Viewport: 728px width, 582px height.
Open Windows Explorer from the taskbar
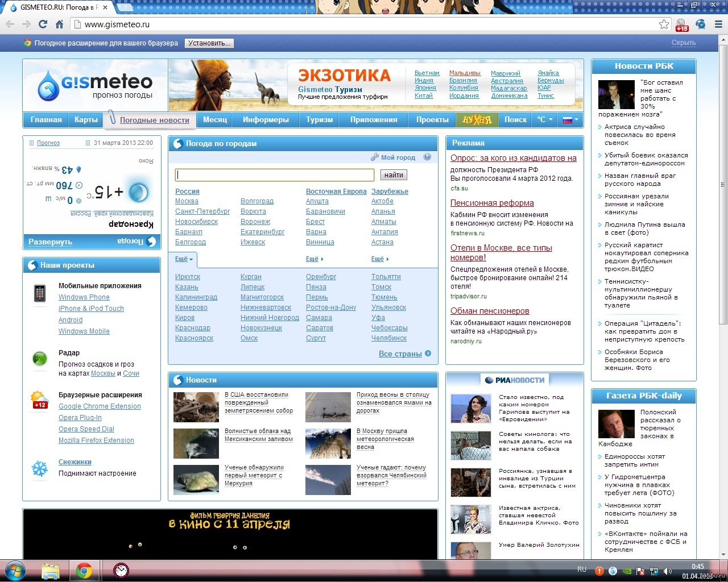51,571
